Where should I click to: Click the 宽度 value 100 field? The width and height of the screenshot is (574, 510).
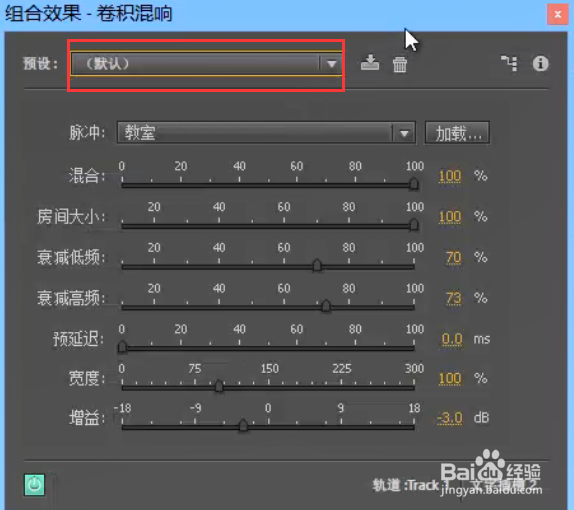click(450, 379)
